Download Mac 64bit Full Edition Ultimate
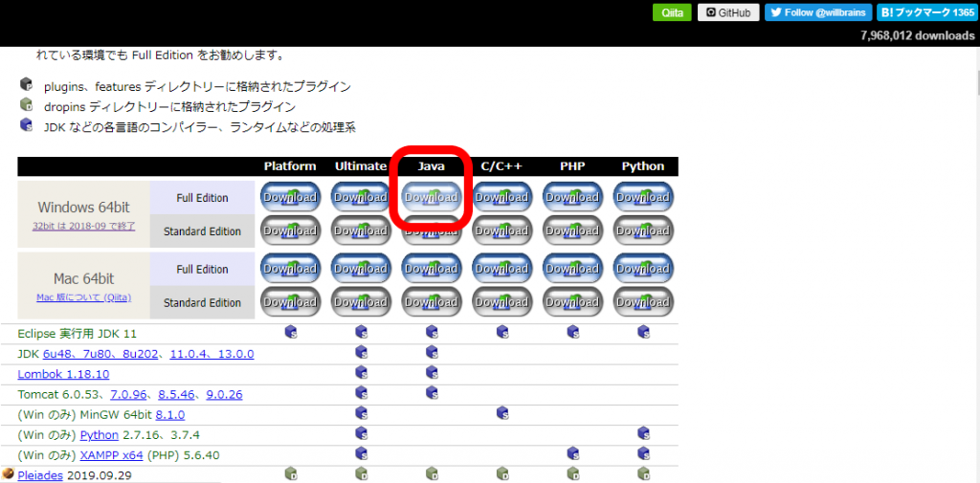980x483 pixels. tap(361, 269)
